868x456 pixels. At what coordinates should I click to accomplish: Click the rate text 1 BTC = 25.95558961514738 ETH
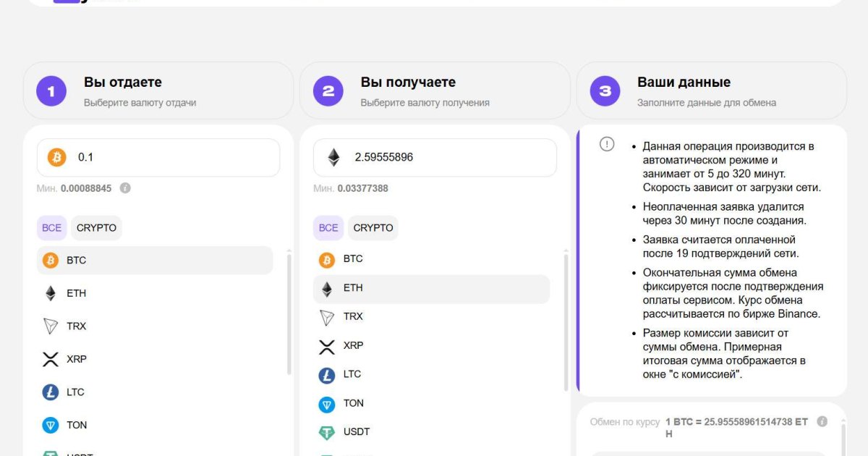(x=736, y=427)
